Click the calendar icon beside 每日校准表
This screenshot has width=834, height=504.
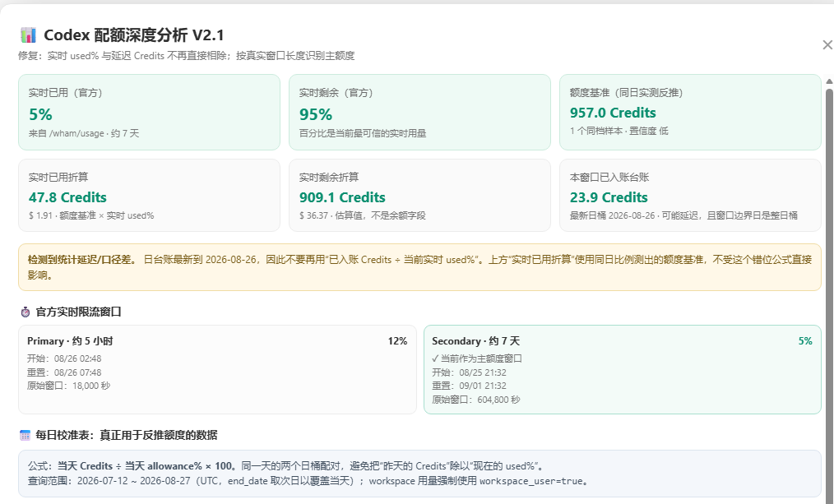25,436
